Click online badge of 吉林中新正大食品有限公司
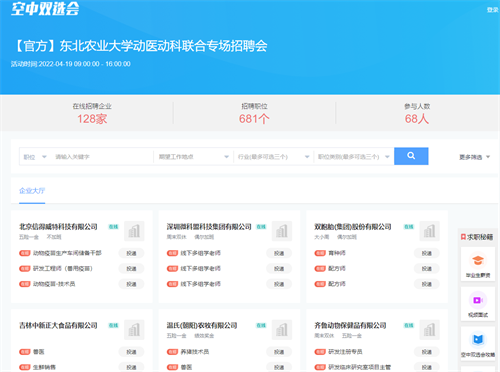 [x=113, y=325]
